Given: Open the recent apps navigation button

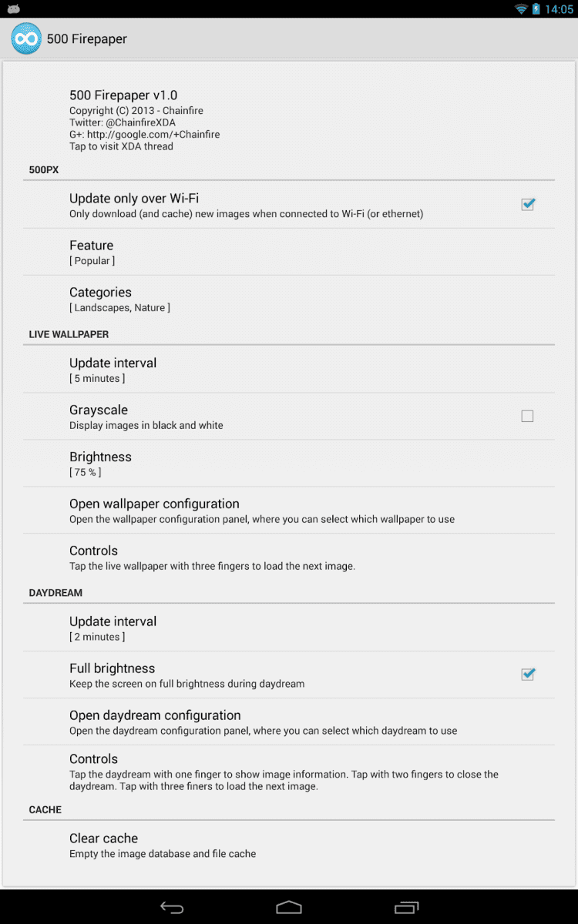Looking at the screenshot, I should point(406,907).
